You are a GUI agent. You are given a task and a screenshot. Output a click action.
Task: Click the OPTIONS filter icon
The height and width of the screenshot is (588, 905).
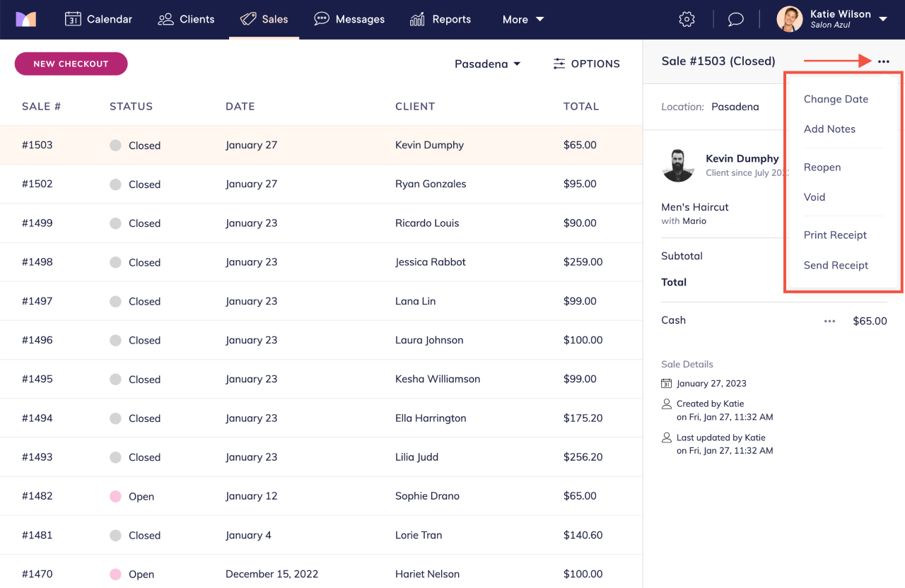coord(558,64)
